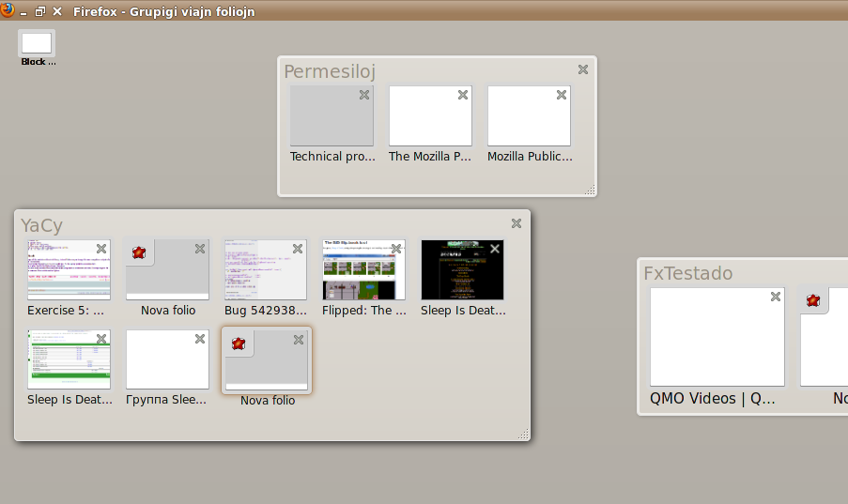This screenshot has height=504, width=848.
Task: Click the Permesiloj group title
Action: [x=331, y=71]
